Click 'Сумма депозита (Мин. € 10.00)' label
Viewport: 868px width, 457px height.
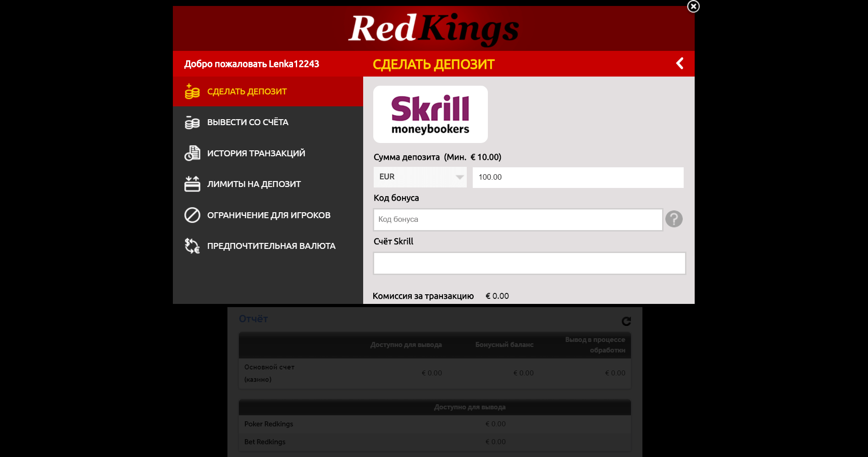click(437, 157)
